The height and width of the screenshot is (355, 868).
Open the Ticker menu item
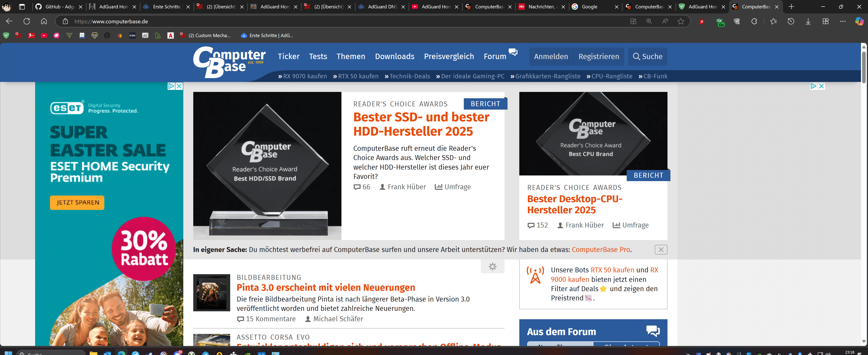pos(288,56)
